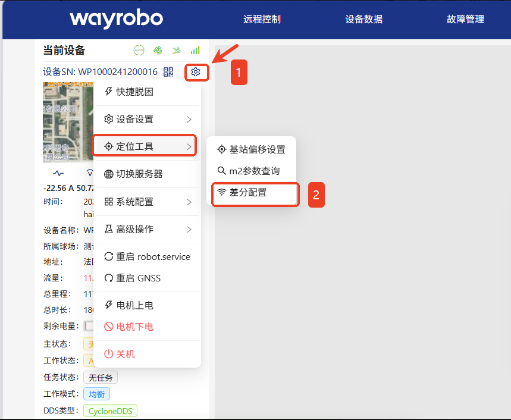The height and width of the screenshot is (420, 511).
Task: Click the 均衡 work mode tag
Action: pyautogui.click(x=96, y=394)
